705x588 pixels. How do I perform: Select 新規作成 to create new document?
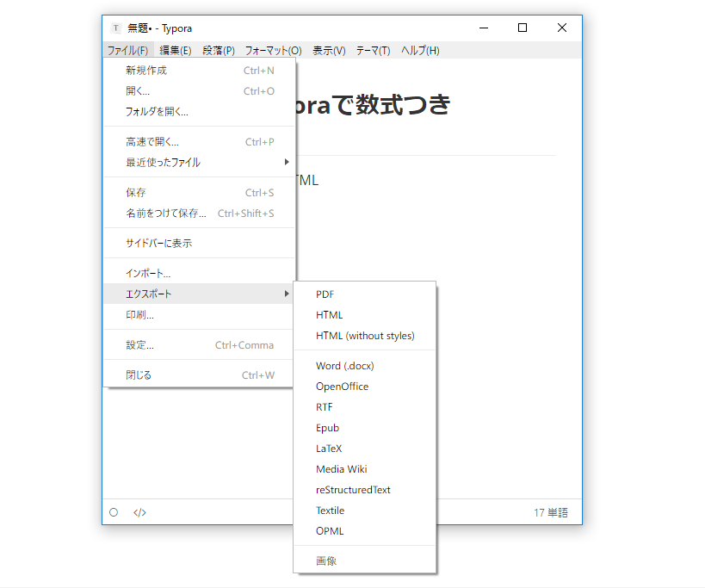[x=145, y=70]
